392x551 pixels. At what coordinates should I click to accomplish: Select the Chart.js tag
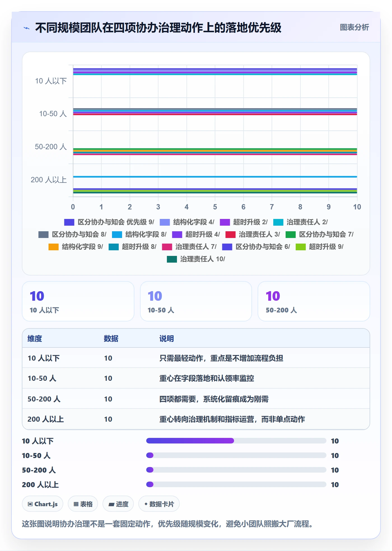43,504
